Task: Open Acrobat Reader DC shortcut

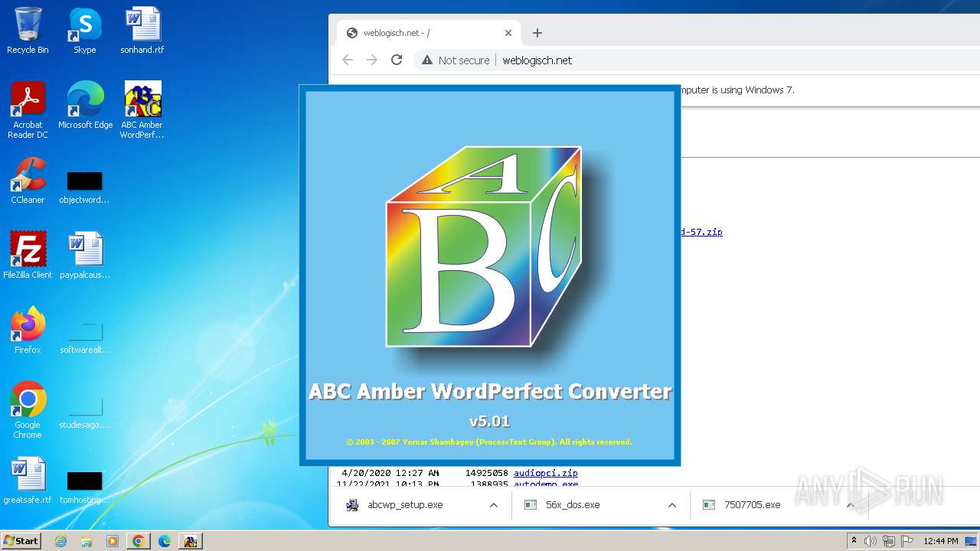Action: tap(28, 110)
